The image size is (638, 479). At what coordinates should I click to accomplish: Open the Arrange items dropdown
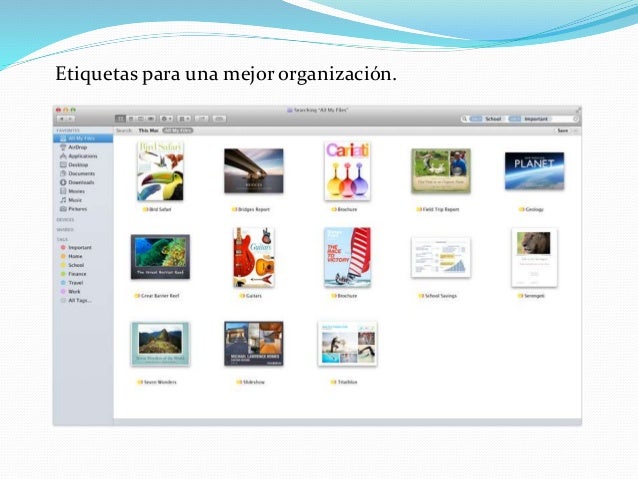click(184, 119)
